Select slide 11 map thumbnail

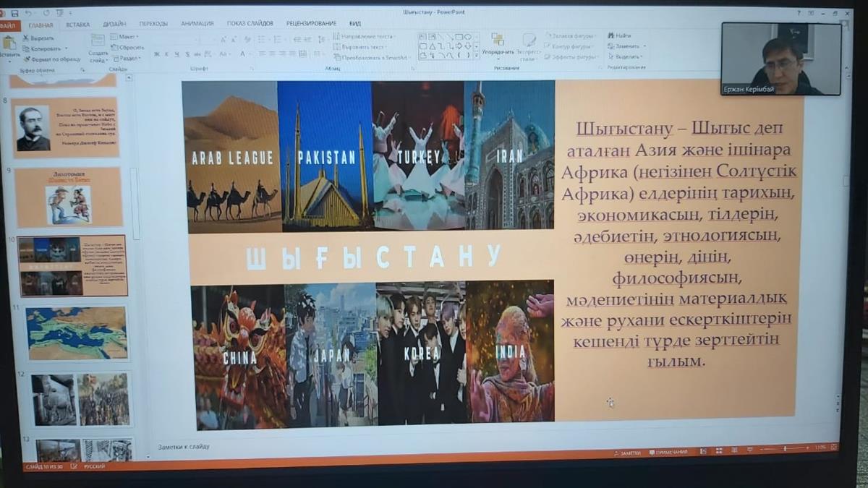(x=76, y=333)
